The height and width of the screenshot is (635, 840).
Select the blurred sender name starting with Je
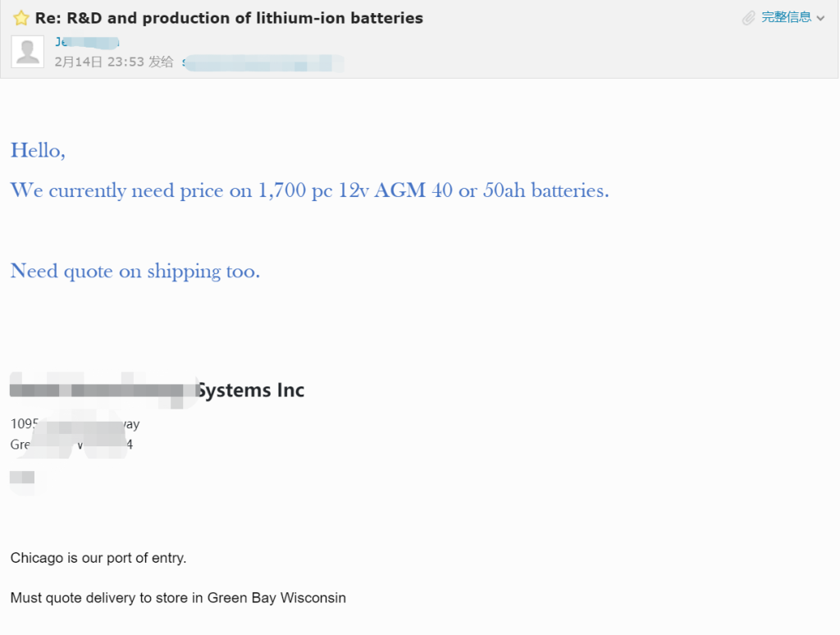tap(87, 42)
